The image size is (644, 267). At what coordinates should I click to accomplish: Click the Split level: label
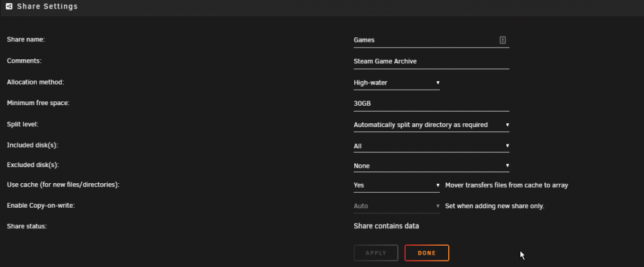click(x=23, y=124)
